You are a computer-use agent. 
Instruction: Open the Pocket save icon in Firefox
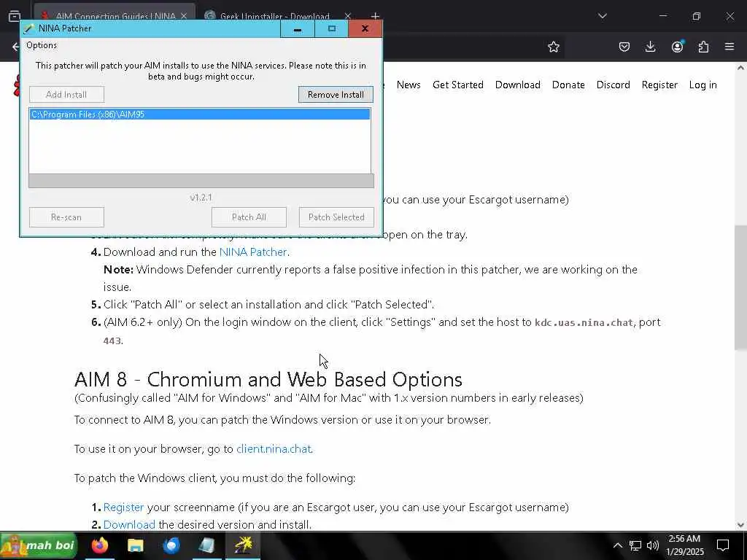coord(624,47)
